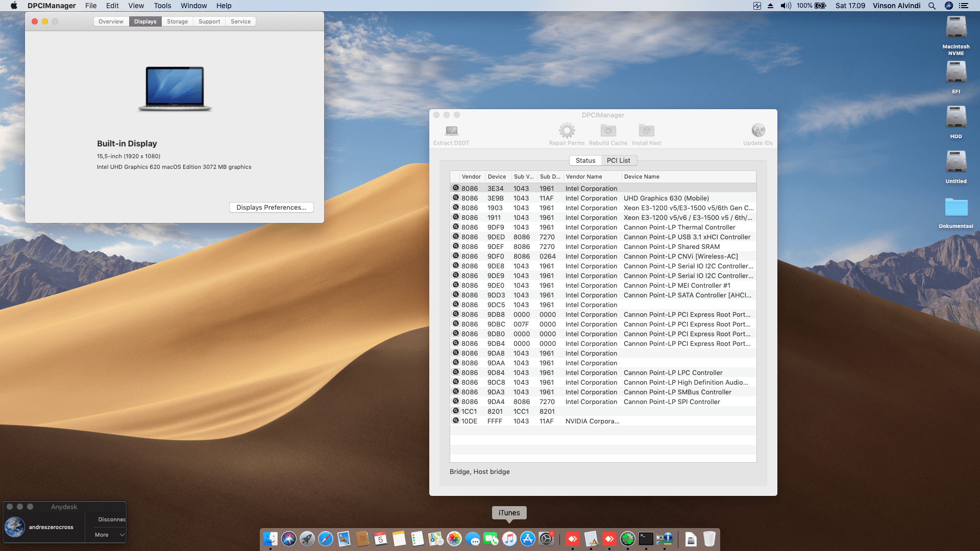The width and height of the screenshot is (980, 551).
Task: Click the battery status in menu bar
Action: pyautogui.click(x=812, y=6)
